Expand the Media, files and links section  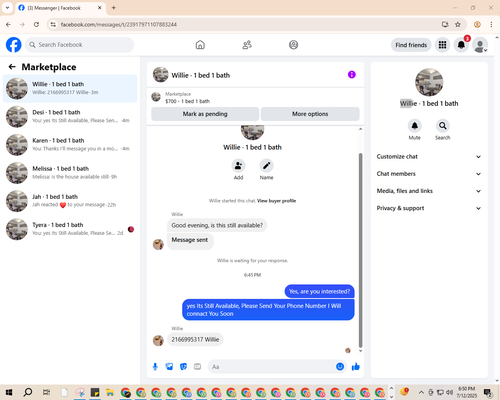(429, 191)
